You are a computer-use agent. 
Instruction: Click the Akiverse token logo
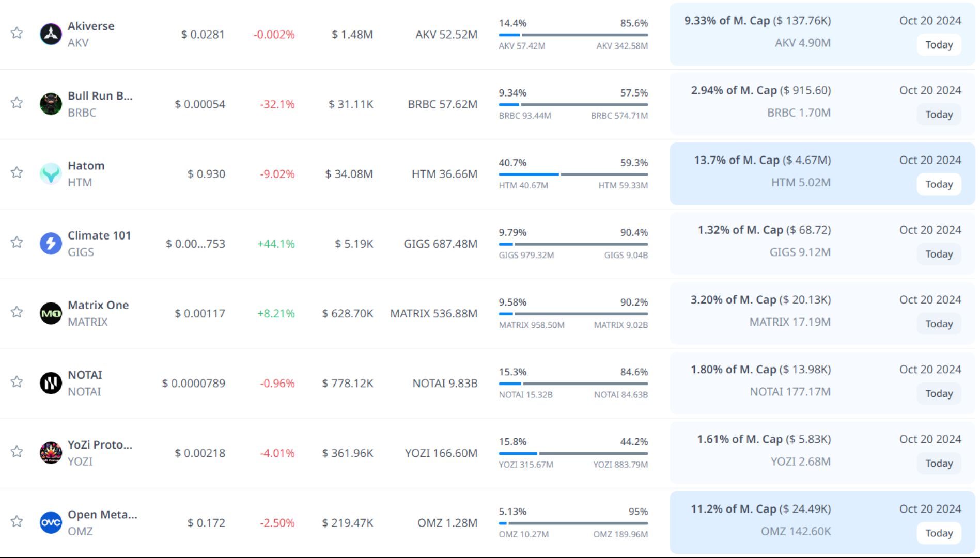(51, 34)
